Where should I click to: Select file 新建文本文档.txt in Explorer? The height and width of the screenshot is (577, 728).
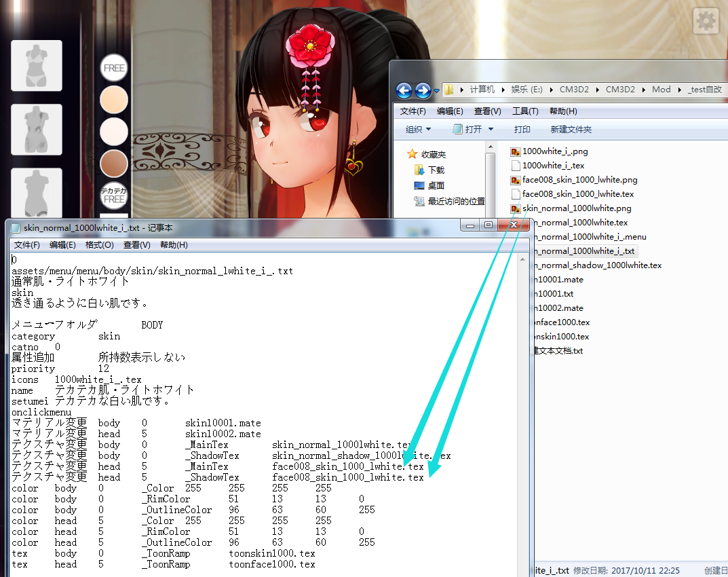pos(558,351)
